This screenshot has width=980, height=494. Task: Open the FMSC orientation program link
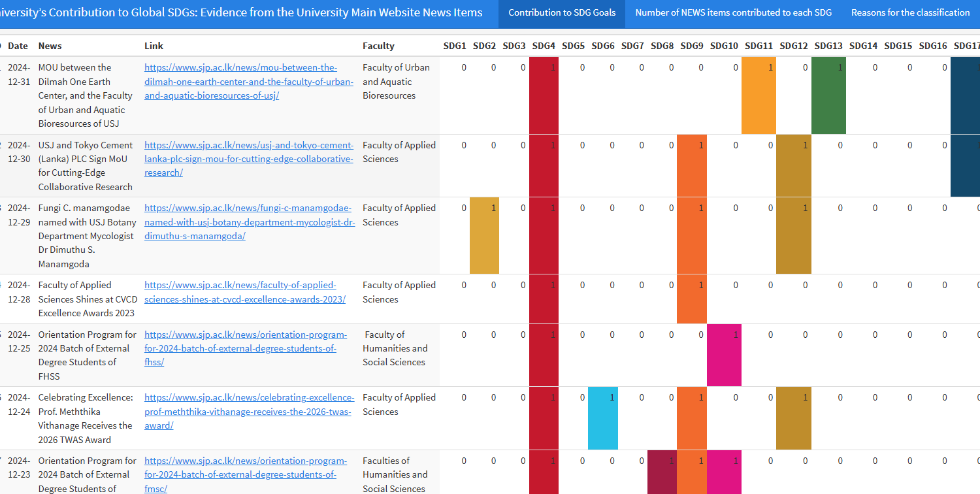245,474
